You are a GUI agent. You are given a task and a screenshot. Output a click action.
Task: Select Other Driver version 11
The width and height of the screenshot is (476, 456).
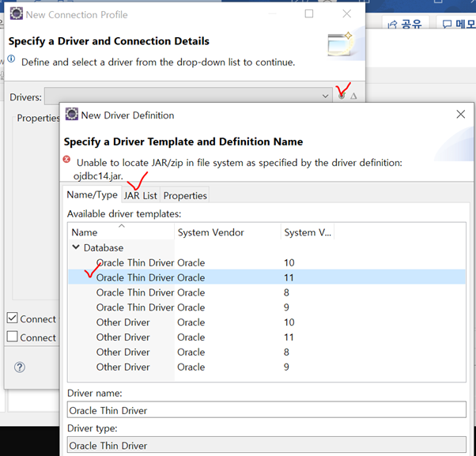(266, 337)
